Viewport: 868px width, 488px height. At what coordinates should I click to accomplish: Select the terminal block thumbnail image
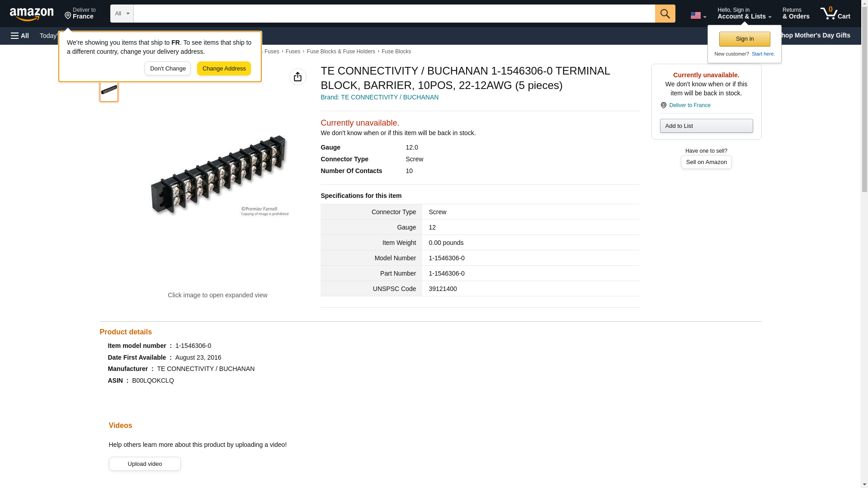[x=109, y=90]
